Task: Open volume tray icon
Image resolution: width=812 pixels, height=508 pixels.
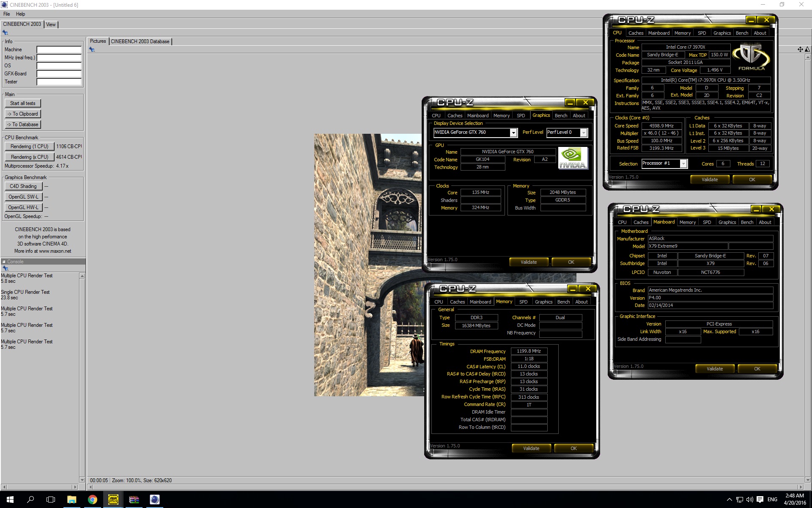Action: pos(749,500)
